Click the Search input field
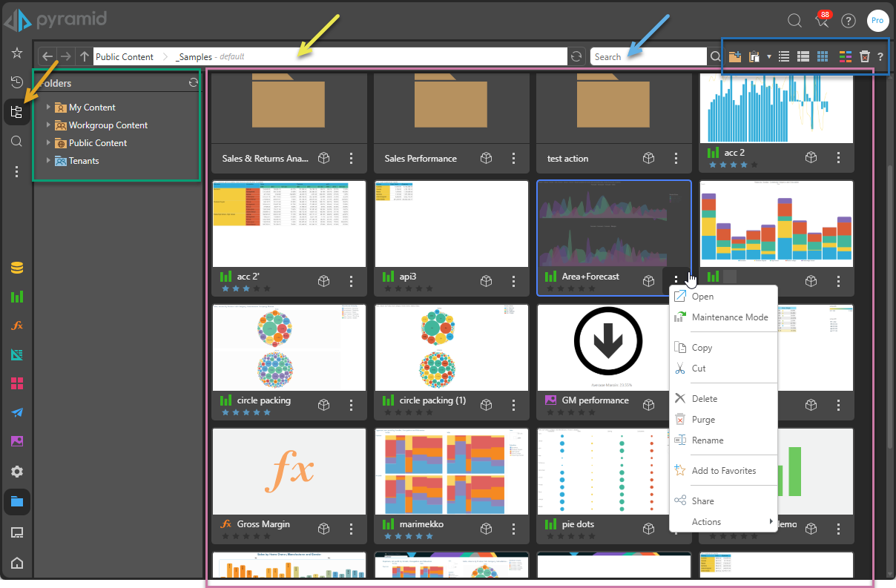This screenshot has width=896, height=588. [x=648, y=56]
